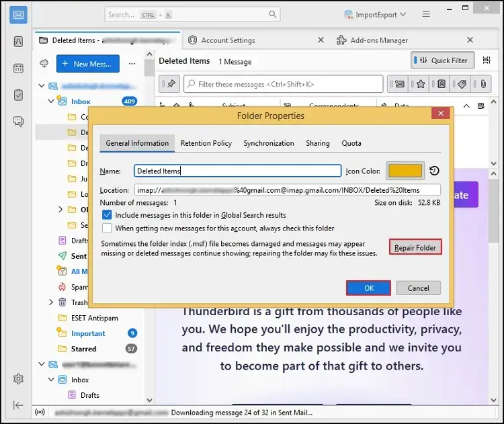Viewport: 504px width, 424px height.
Task: Open Settings gear in spaces toolbar
Action: point(18,379)
